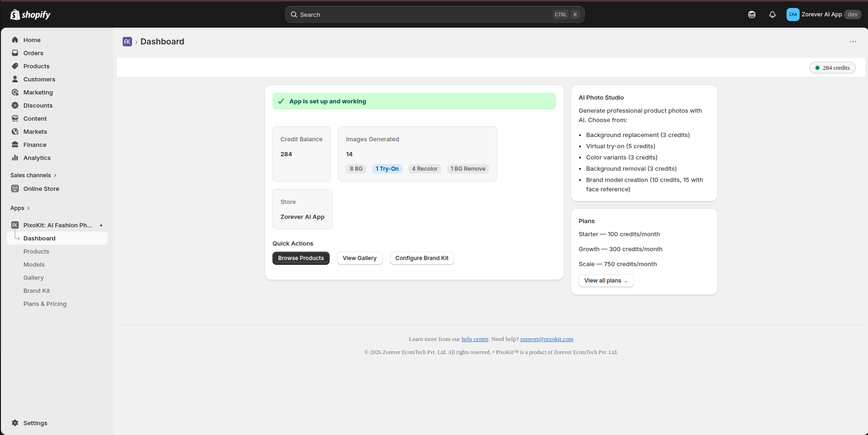Viewport: 868px width, 435px height.
Task: Click the Credit Balance card
Action: [302, 154]
